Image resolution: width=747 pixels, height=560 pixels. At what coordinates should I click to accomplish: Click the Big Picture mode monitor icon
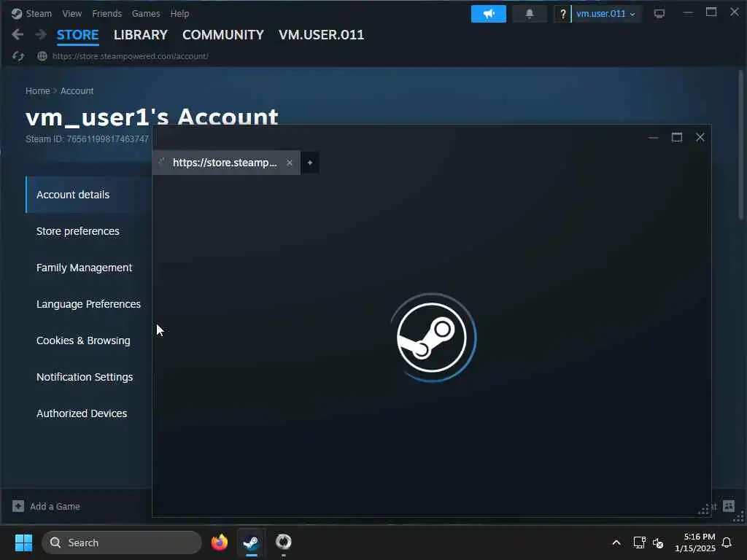(659, 14)
